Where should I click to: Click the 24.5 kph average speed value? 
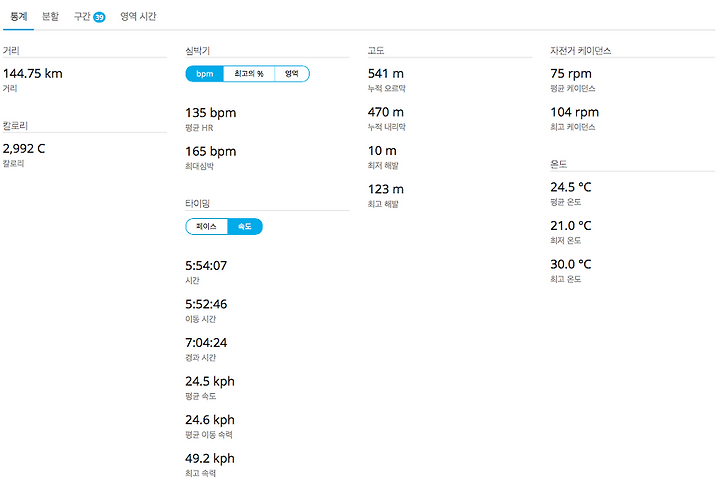pyautogui.click(x=209, y=381)
